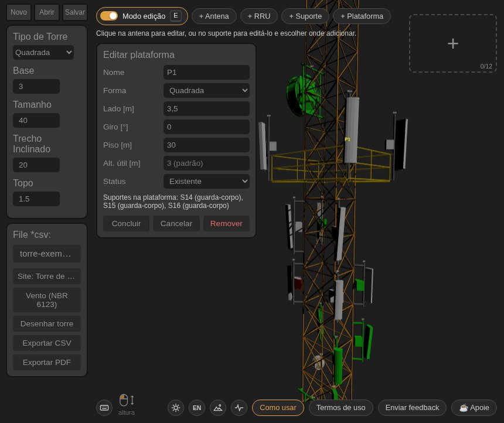Switch language with the EN button

197,408
